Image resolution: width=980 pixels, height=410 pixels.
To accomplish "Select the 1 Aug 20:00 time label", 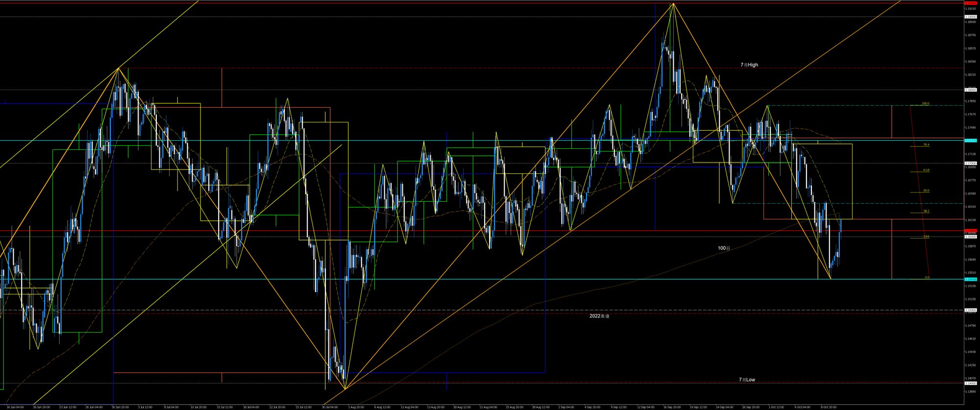I will click(356, 407).
